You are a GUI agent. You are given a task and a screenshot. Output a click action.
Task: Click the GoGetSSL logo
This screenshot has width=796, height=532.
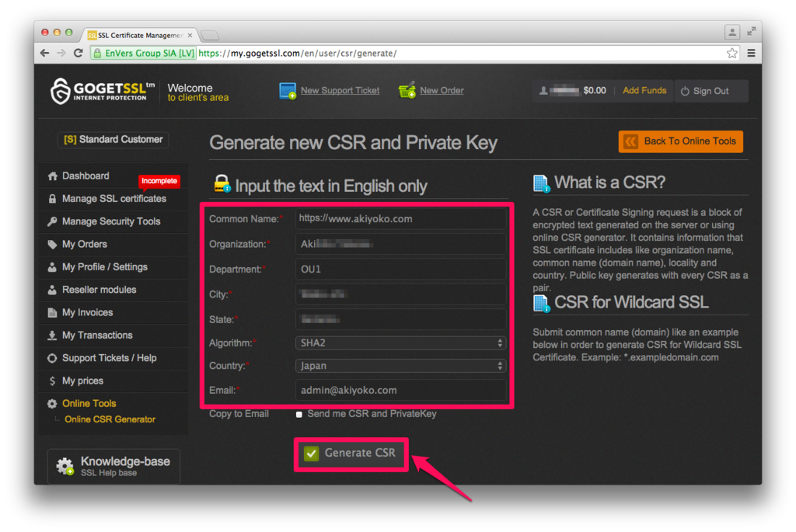click(x=102, y=91)
